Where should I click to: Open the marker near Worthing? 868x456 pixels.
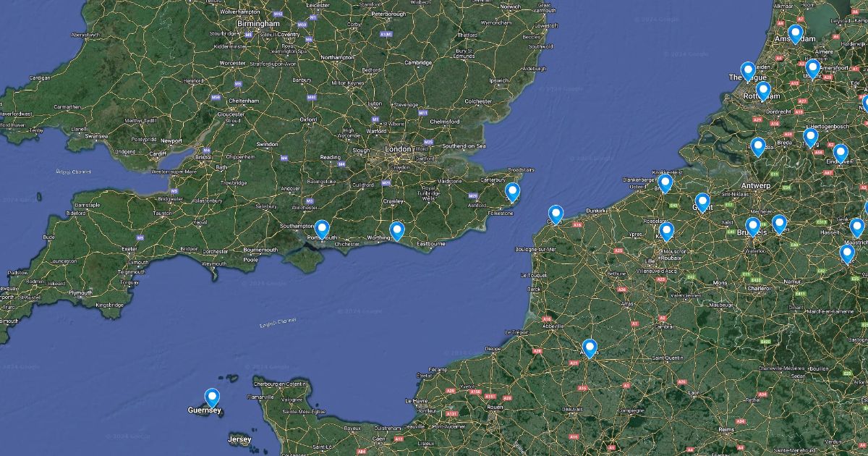tap(397, 231)
